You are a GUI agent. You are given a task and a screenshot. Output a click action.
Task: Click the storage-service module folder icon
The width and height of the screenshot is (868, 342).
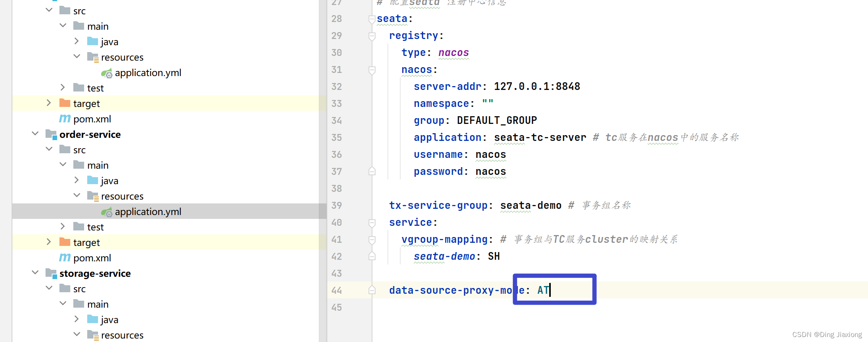point(51,273)
